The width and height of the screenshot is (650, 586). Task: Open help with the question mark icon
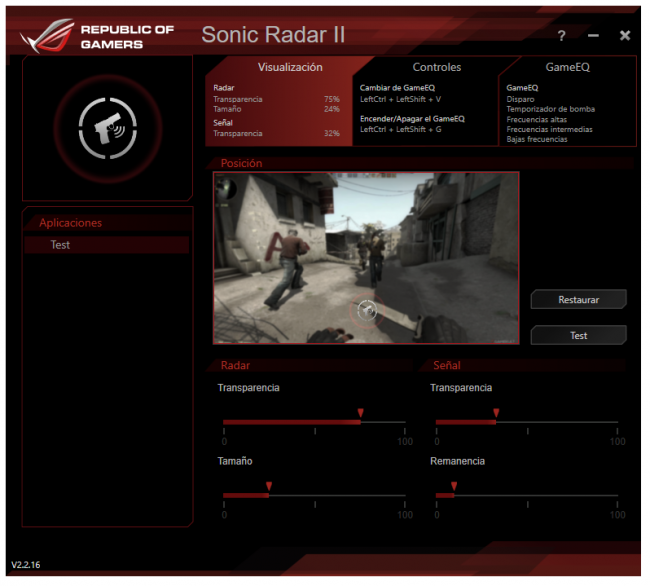tap(561, 36)
